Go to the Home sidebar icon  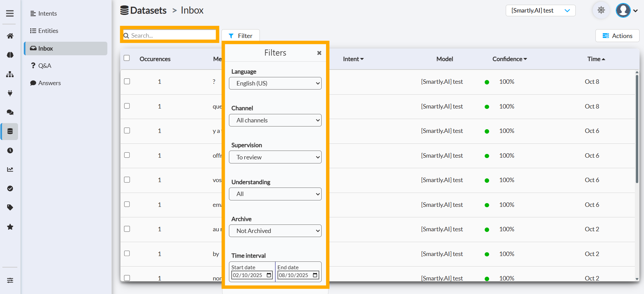(x=10, y=36)
